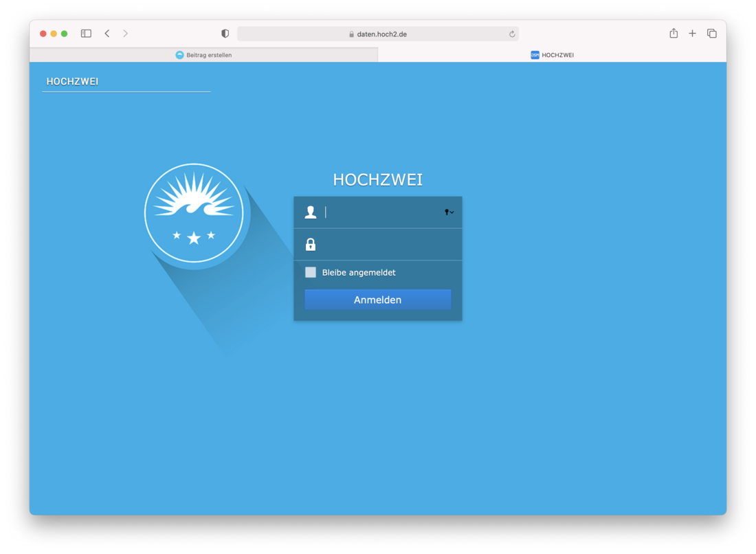Show the tab overview icon

point(711,34)
